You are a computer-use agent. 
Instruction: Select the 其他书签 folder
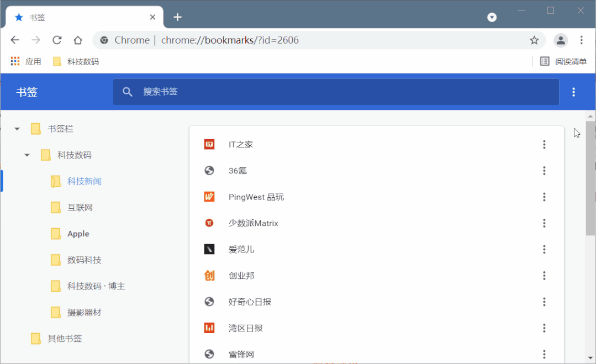(x=56, y=339)
